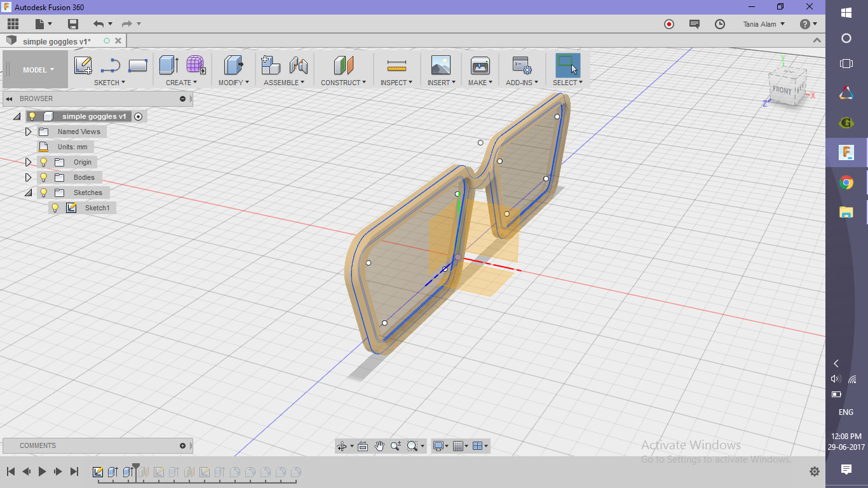Open the comments speech-bubble icon top bar
Viewport: 868px width, 488px height.
click(695, 24)
